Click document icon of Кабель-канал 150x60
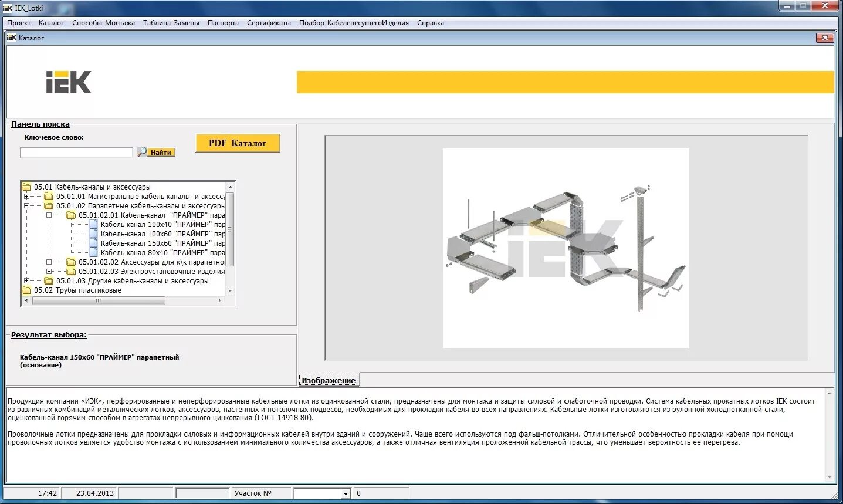 [x=93, y=243]
